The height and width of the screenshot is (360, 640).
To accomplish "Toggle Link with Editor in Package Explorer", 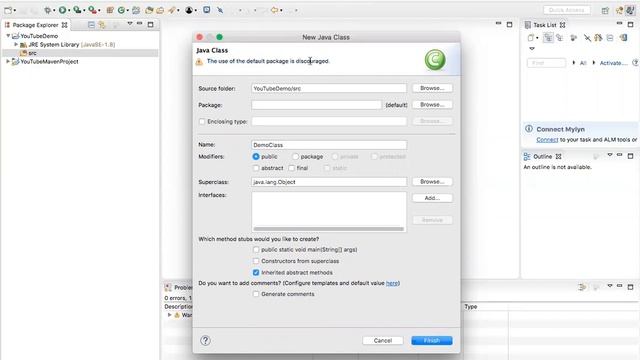I will pos(102,25).
